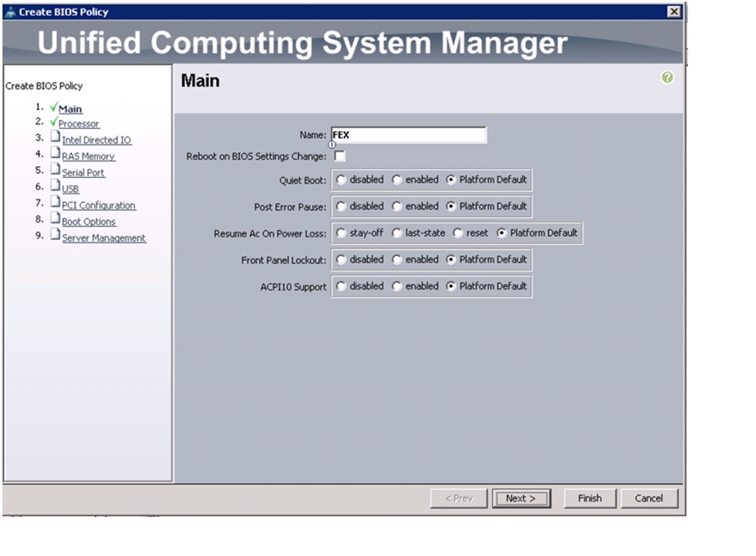Open the Processor wizard step
756x556 pixels.
tap(79, 124)
